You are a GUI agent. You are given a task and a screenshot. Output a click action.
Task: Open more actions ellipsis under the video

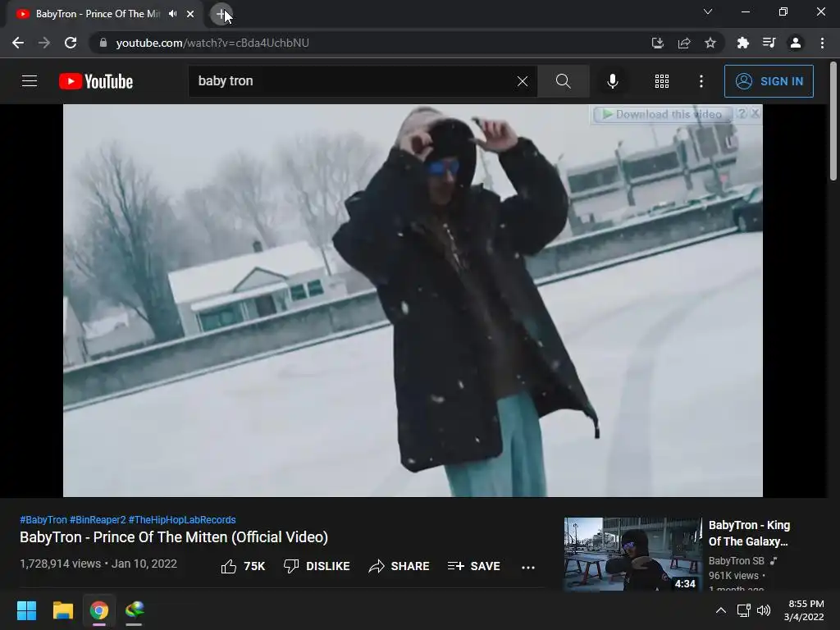click(528, 568)
